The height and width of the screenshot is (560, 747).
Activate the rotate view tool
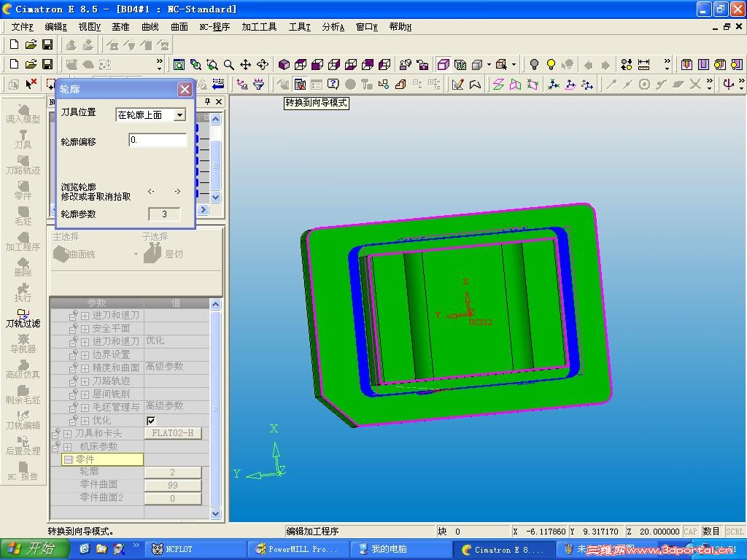(x=262, y=64)
